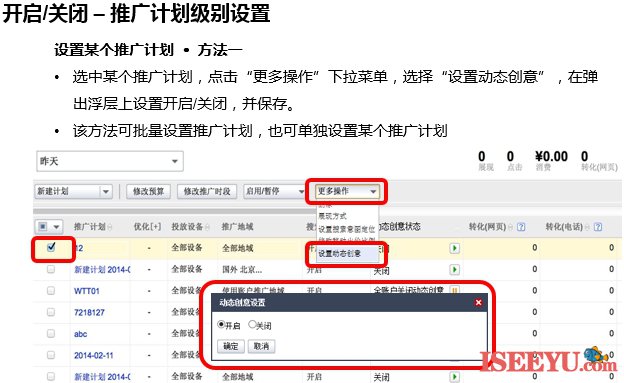This screenshot has height=383, width=624.
Task: Click help icon next to 转化(网页) column
Action: click(x=521, y=227)
